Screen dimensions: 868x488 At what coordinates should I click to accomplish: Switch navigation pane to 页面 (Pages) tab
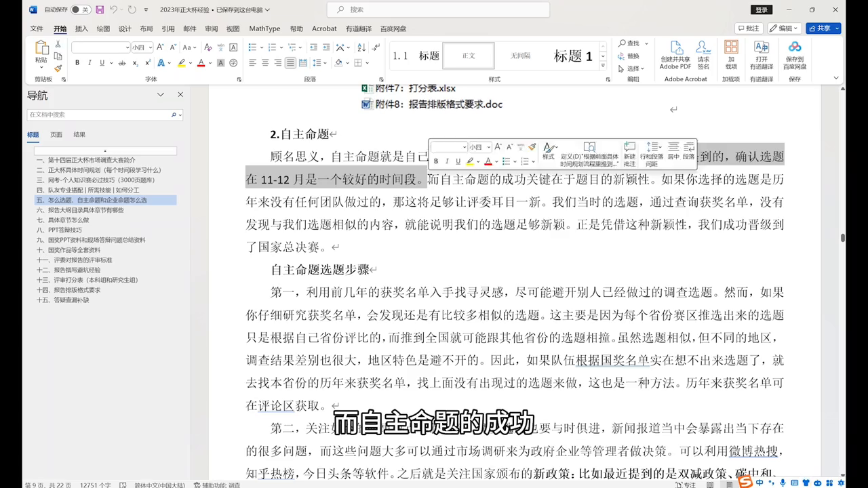(x=56, y=135)
